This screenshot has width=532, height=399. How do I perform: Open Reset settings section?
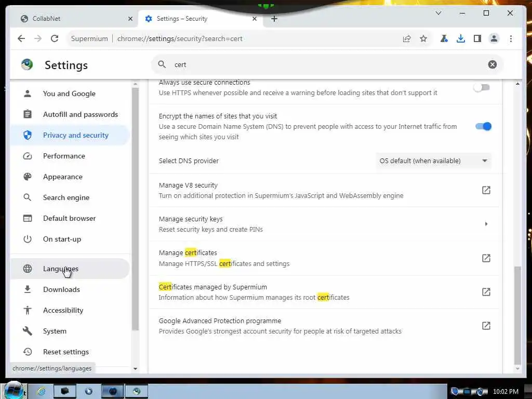point(70,352)
